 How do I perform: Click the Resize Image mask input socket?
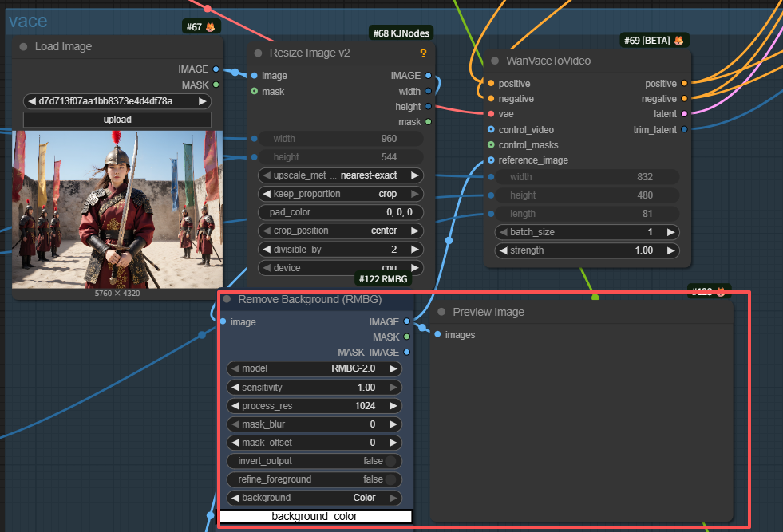254,92
